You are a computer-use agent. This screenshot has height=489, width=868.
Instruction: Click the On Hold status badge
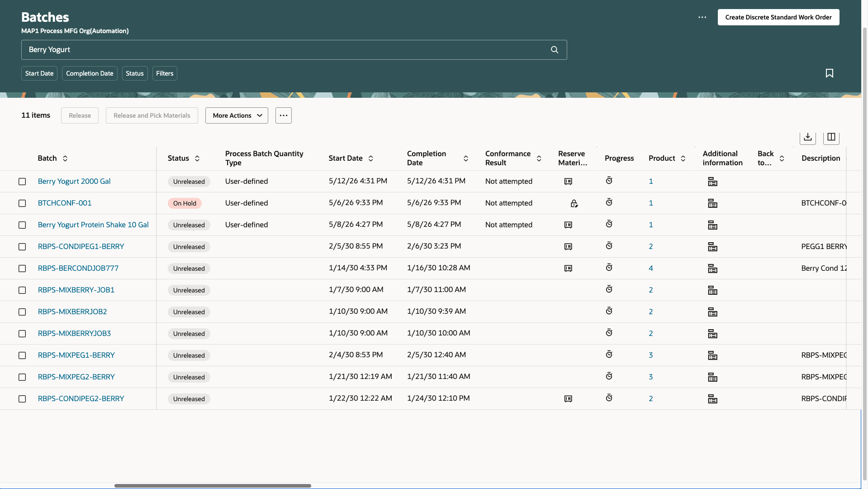185,203
